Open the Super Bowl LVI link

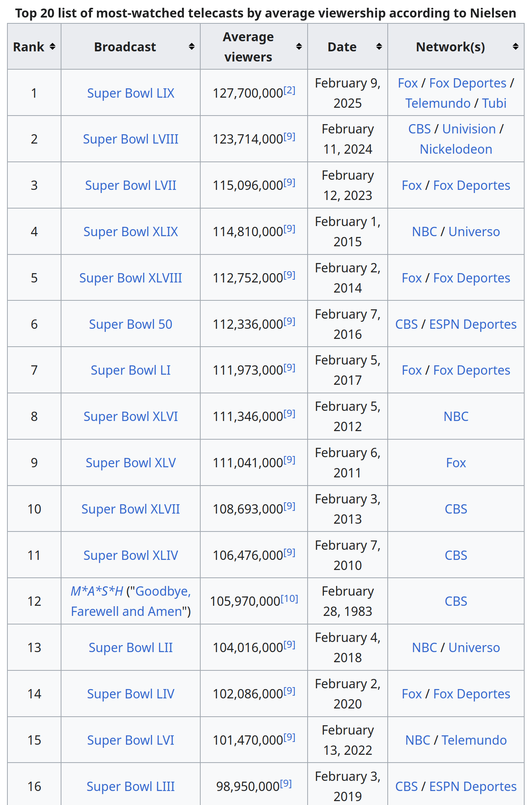click(x=130, y=740)
